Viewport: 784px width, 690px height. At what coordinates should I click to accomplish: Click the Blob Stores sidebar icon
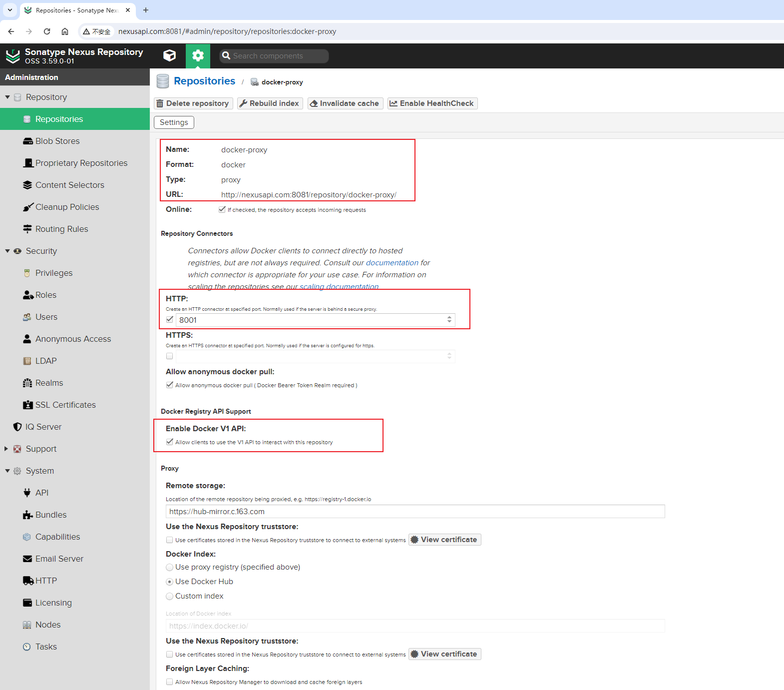pyautogui.click(x=28, y=141)
